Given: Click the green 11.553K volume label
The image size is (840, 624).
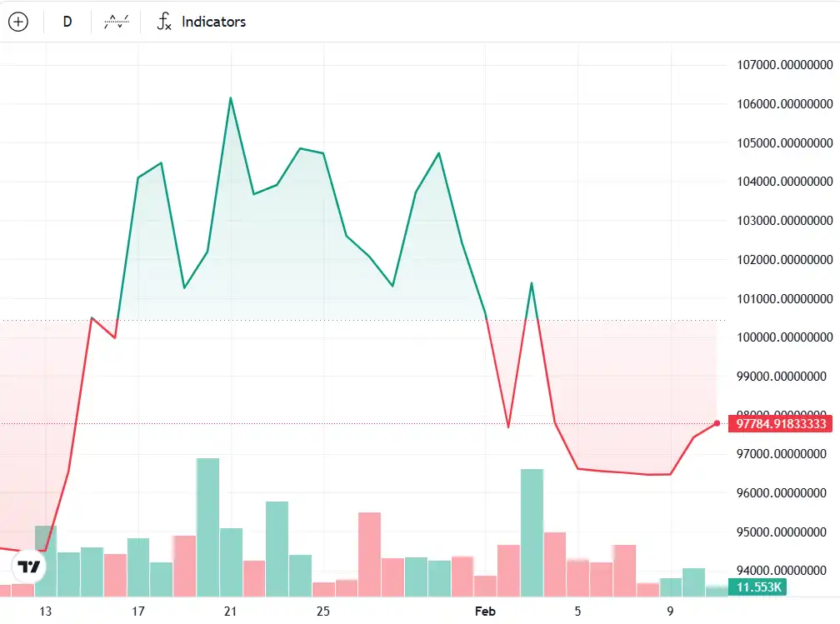Looking at the screenshot, I should tap(757, 587).
